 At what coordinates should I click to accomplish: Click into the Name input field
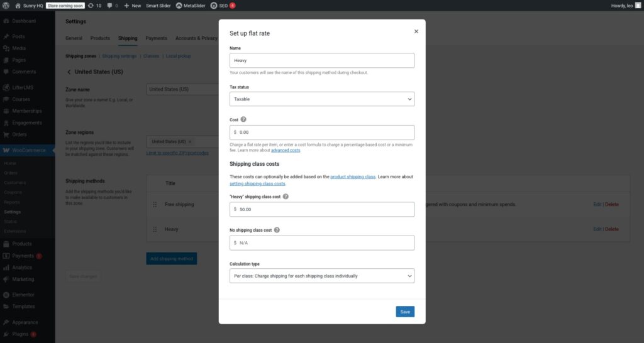[x=322, y=60]
